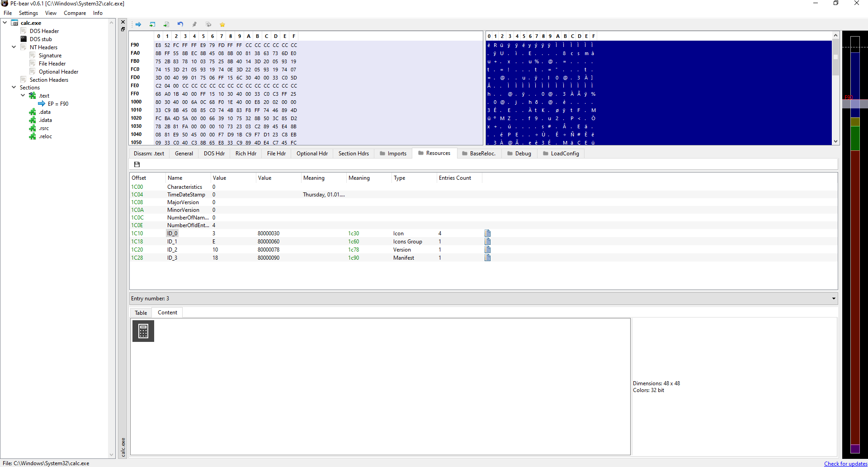Switch to the General tab
The image size is (868, 467).
(184, 154)
